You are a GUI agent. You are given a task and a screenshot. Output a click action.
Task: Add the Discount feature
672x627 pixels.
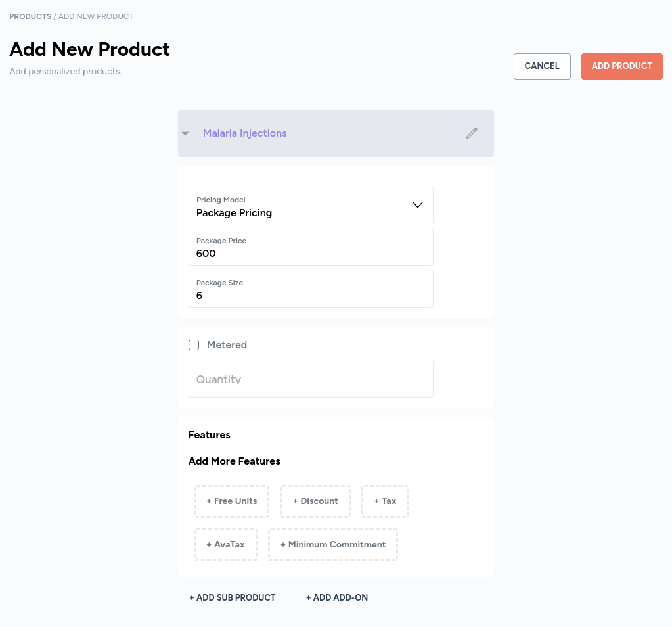(x=315, y=501)
